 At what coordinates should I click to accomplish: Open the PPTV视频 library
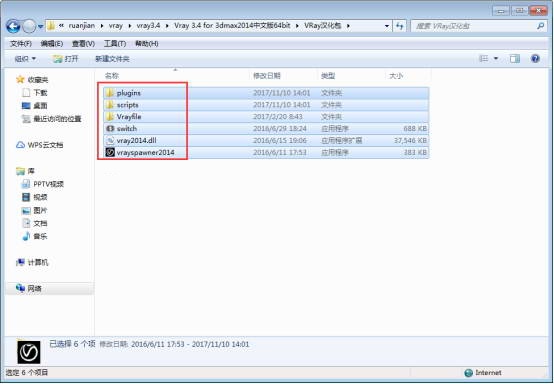pyautogui.click(x=48, y=184)
